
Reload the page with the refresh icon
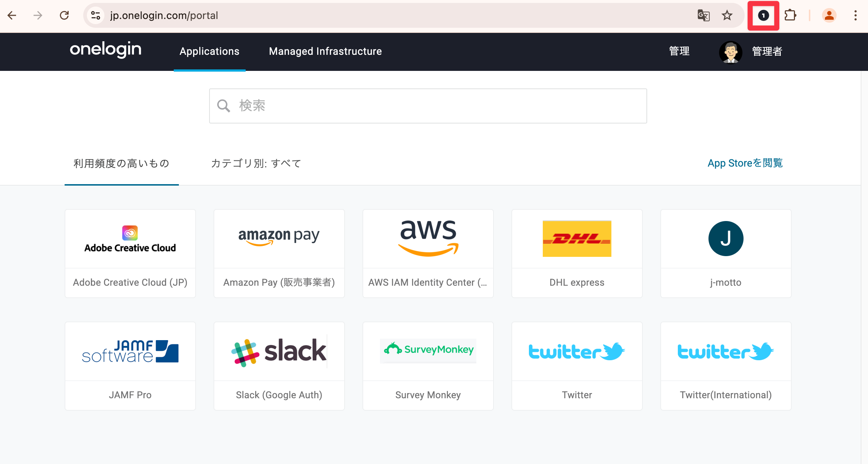64,15
